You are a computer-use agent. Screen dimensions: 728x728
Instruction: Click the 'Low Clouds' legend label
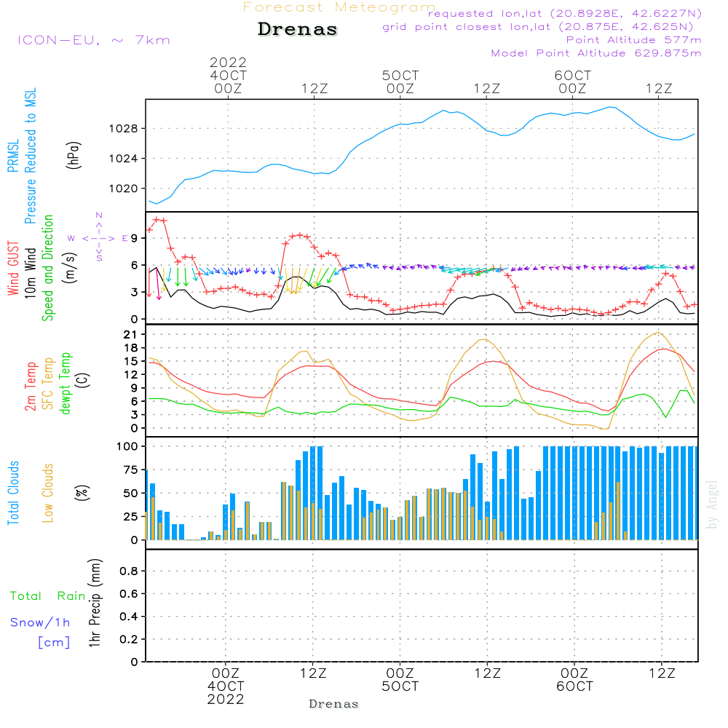pyautogui.click(x=48, y=493)
